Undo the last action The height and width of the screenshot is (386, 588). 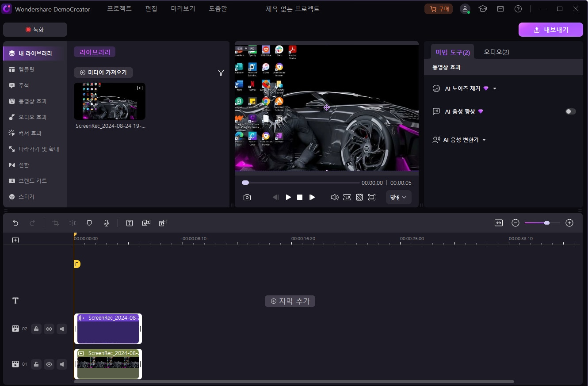click(x=15, y=223)
